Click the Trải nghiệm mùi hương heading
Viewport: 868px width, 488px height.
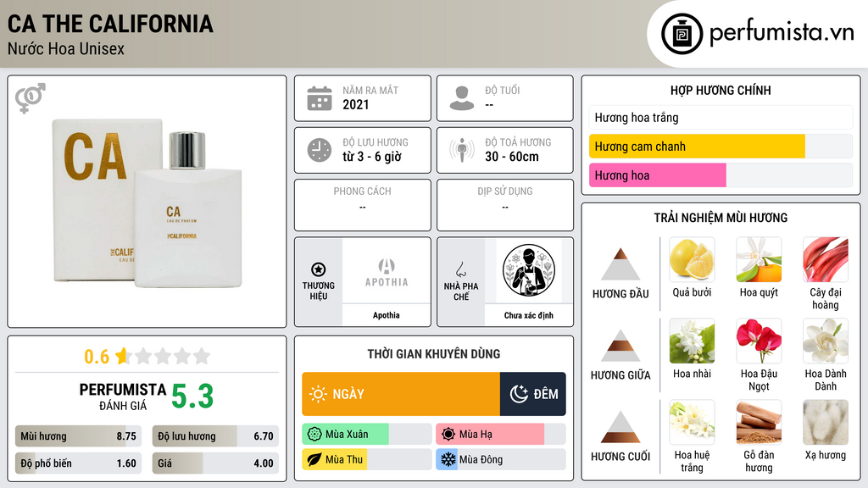tap(721, 218)
